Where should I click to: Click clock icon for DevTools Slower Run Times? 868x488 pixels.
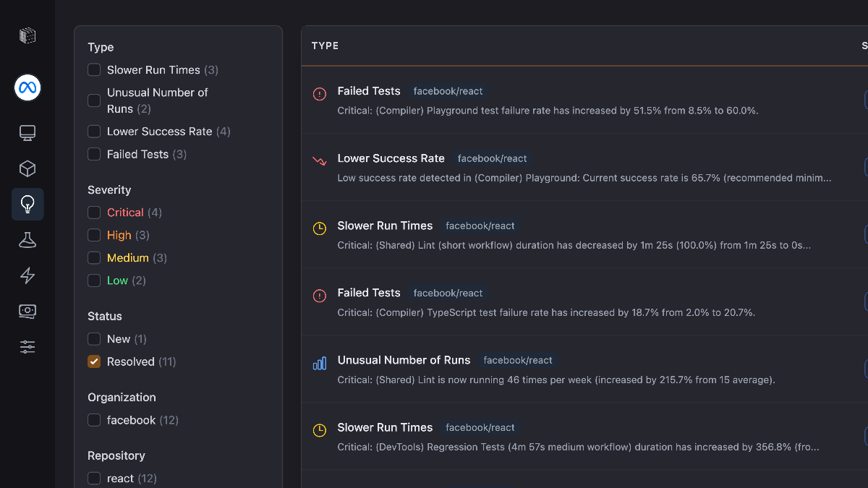tap(319, 430)
